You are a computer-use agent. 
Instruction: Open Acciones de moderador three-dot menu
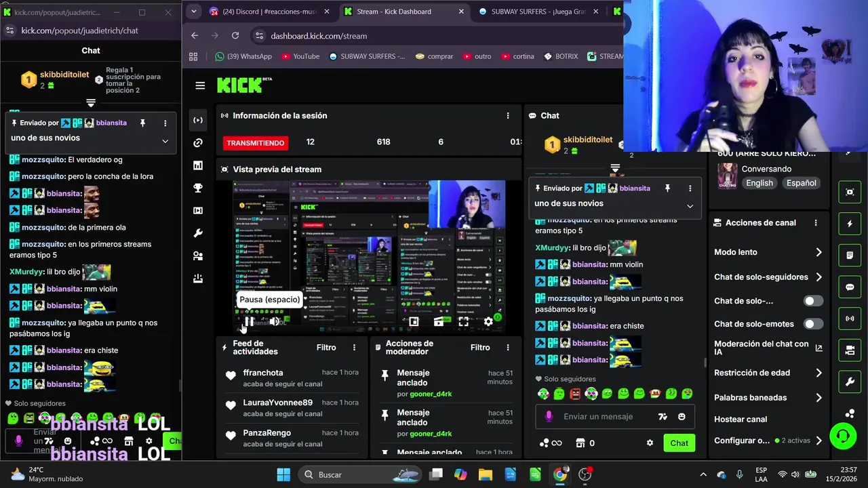(508, 348)
